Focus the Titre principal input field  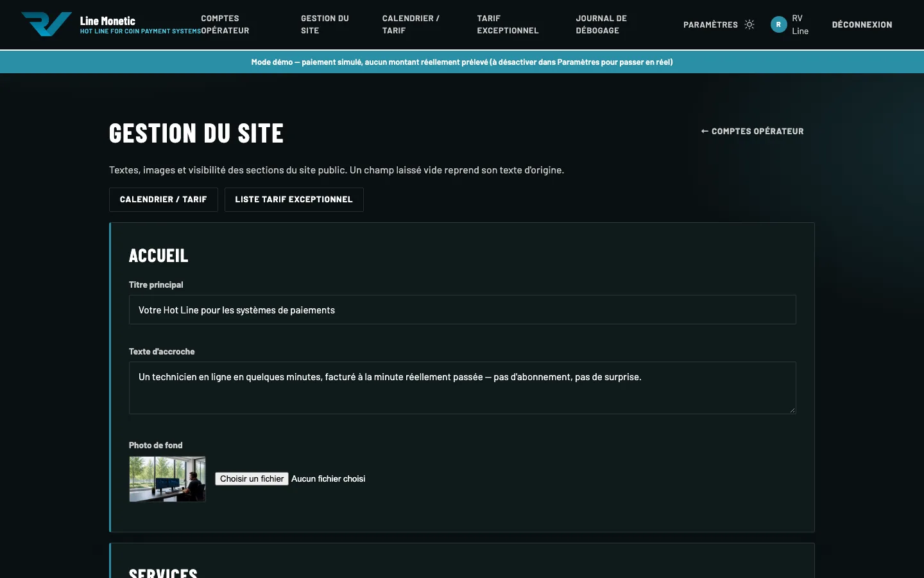462,310
